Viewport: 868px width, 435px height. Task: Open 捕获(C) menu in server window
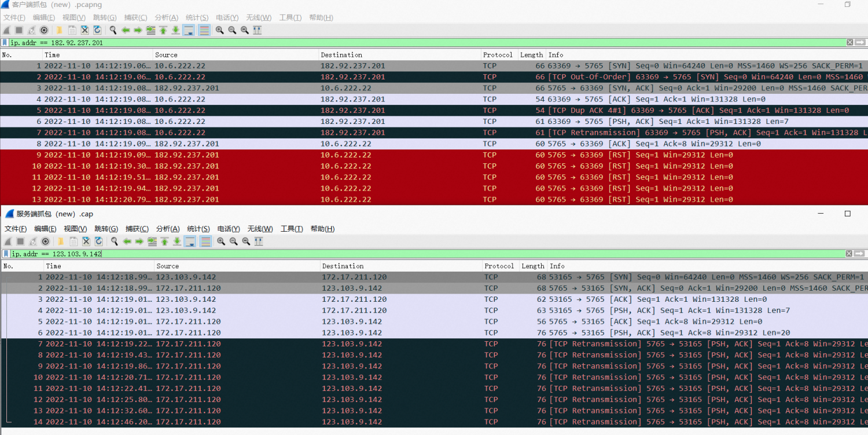[137, 229]
